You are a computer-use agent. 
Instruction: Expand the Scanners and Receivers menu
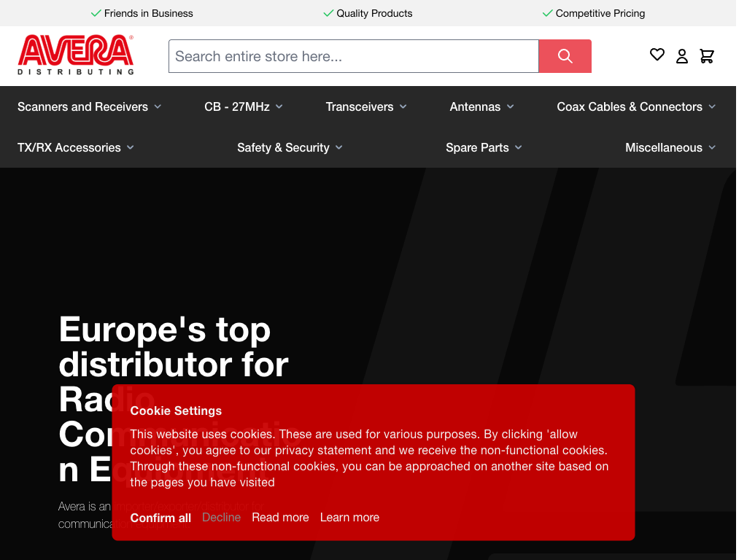coord(89,106)
